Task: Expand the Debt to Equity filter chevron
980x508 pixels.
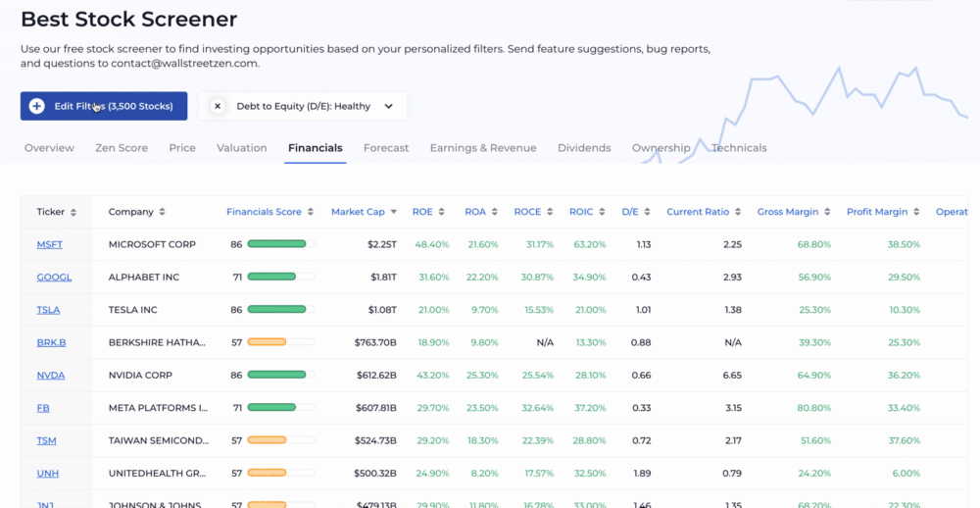Action: click(389, 106)
